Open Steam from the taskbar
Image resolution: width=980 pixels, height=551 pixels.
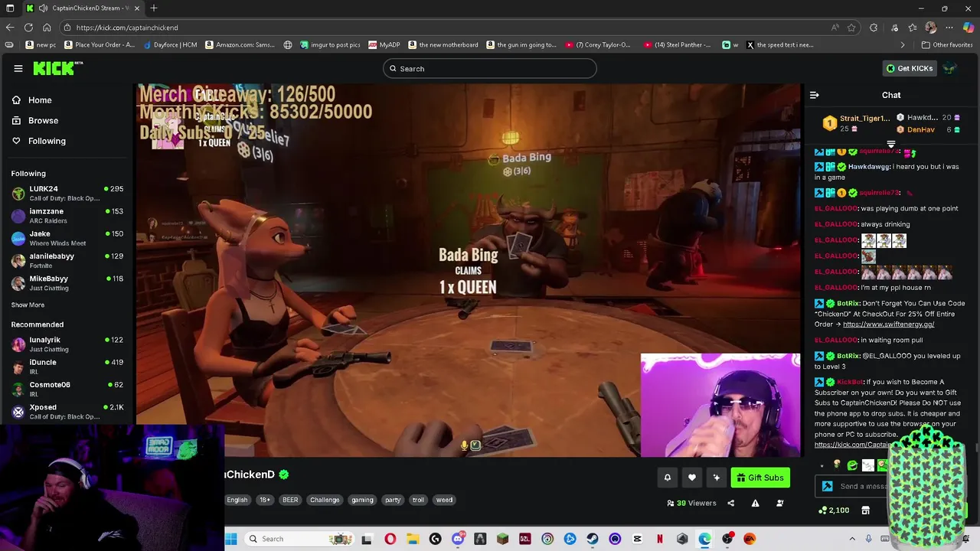pos(593,539)
